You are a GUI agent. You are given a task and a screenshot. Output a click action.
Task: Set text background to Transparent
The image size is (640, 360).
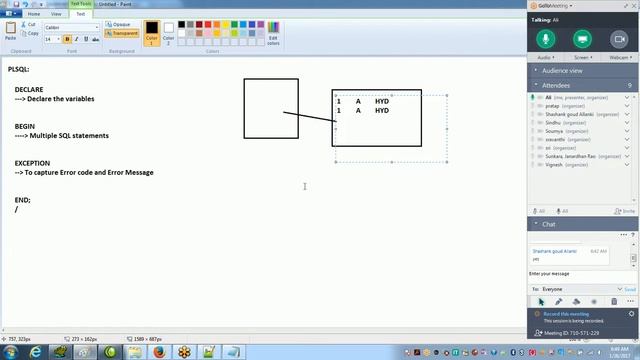pyautogui.click(x=122, y=33)
